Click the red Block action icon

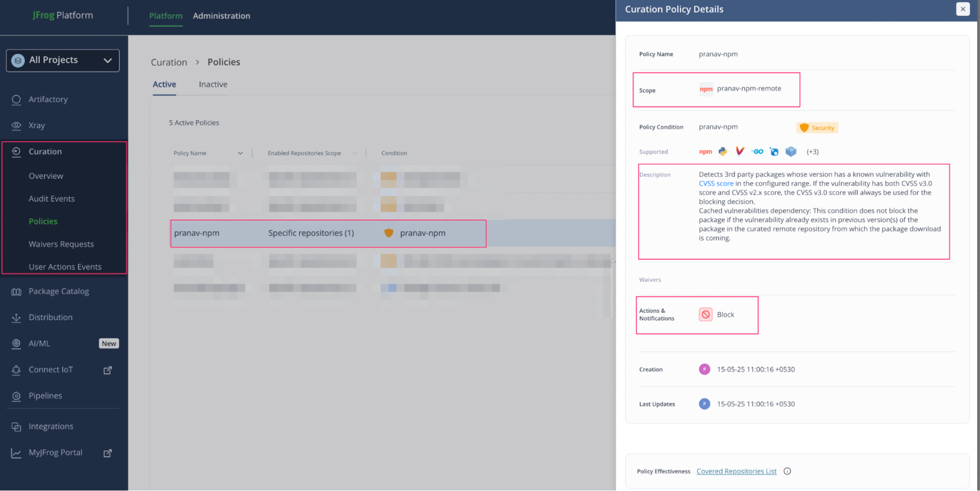pos(705,315)
